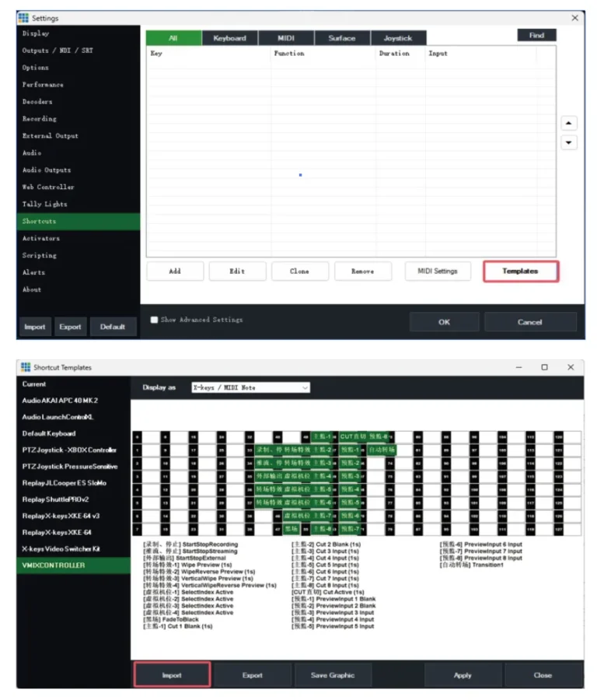Maximize the Shortcut Templates window
The width and height of the screenshot is (597, 700).
click(544, 367)
